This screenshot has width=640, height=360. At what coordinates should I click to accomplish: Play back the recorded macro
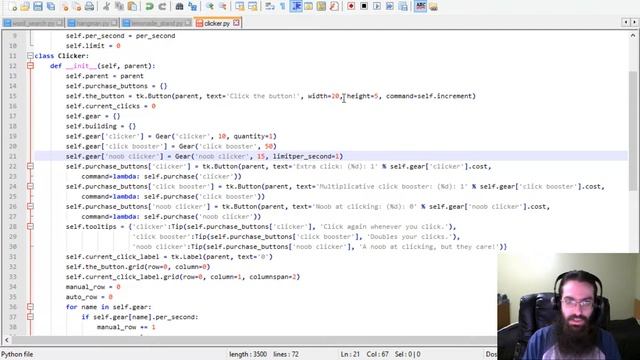pyautogui.click(x=377, y=6)
